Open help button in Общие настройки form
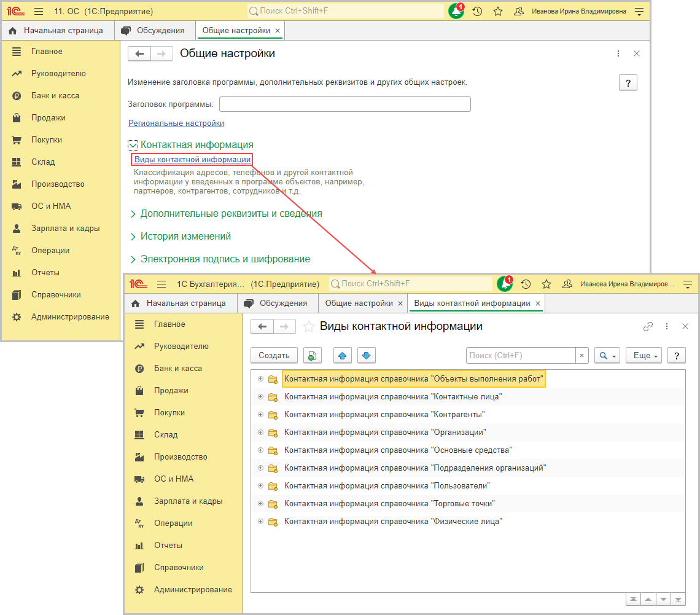 click(628, 82)
